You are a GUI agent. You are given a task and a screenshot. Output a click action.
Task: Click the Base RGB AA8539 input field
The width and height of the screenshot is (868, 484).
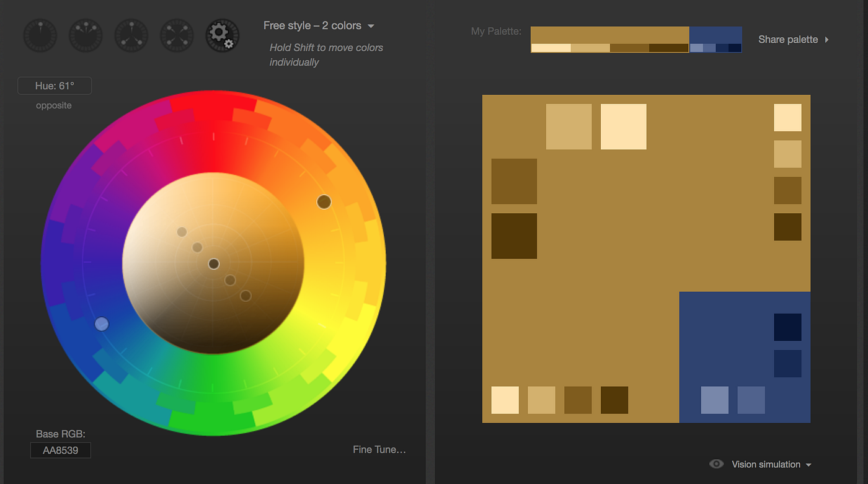60,451
